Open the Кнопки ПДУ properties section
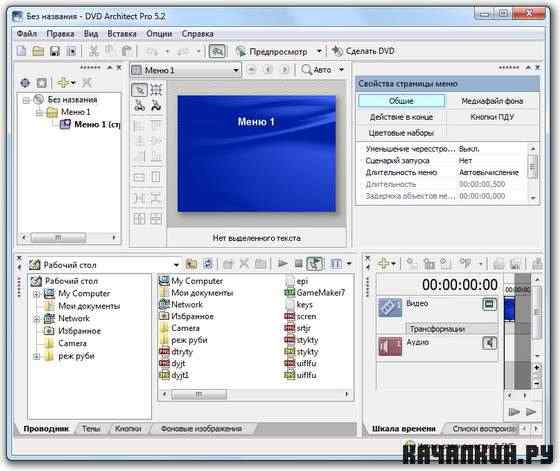The image size is (560, 471). 492,117
